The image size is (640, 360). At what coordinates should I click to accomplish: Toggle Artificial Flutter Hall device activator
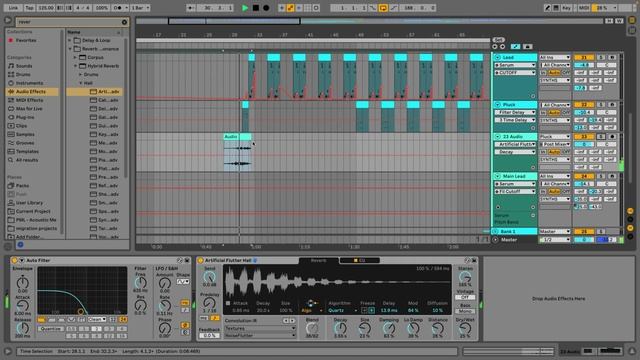tap(200, 260)
